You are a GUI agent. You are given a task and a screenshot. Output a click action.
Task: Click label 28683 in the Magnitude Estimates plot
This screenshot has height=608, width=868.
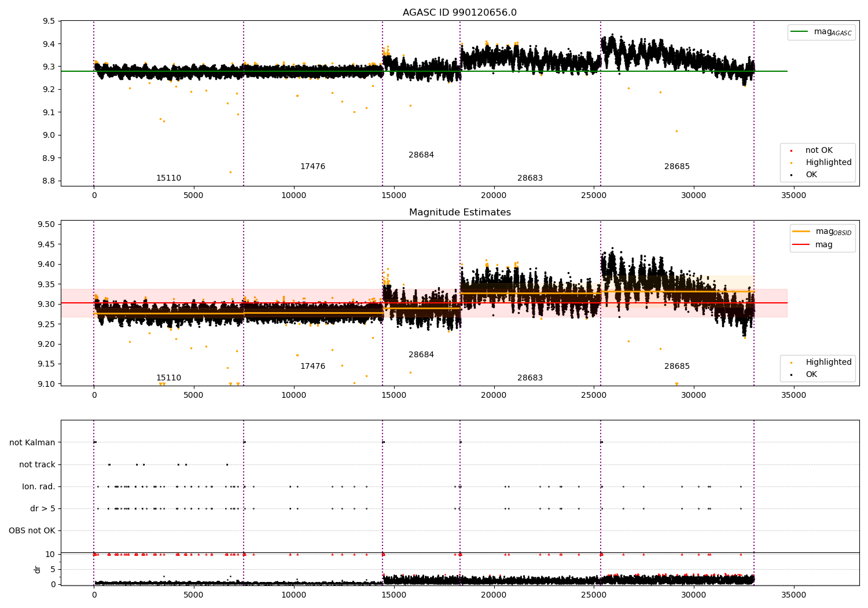530,378
